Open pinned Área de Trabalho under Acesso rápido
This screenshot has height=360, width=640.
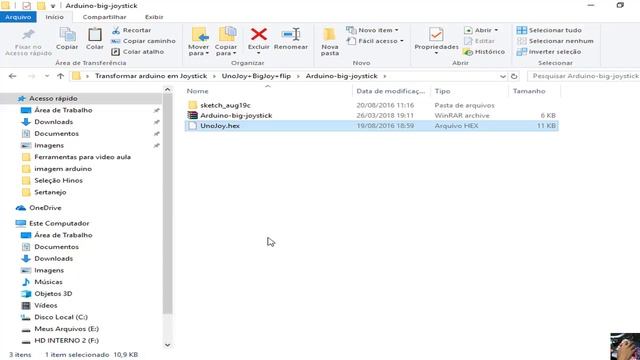63,110
